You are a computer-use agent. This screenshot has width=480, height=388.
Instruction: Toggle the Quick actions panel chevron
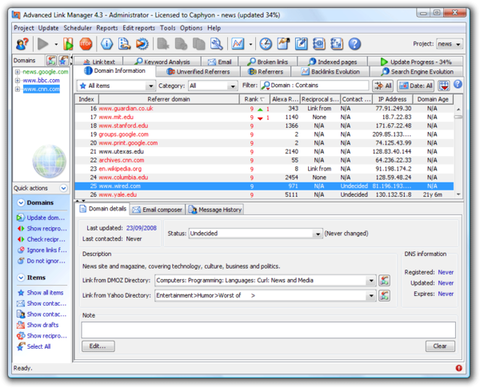pyautogui.click(x=63, y=188)
